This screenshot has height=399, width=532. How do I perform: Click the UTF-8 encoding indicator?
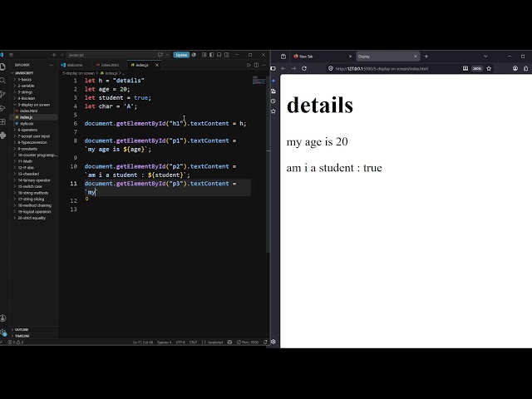pos(181,342)
